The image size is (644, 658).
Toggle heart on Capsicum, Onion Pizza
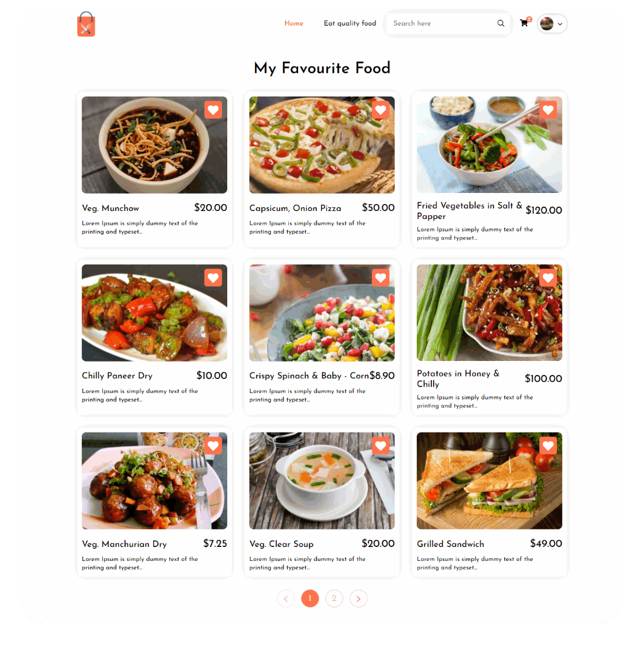pos(381,110)
